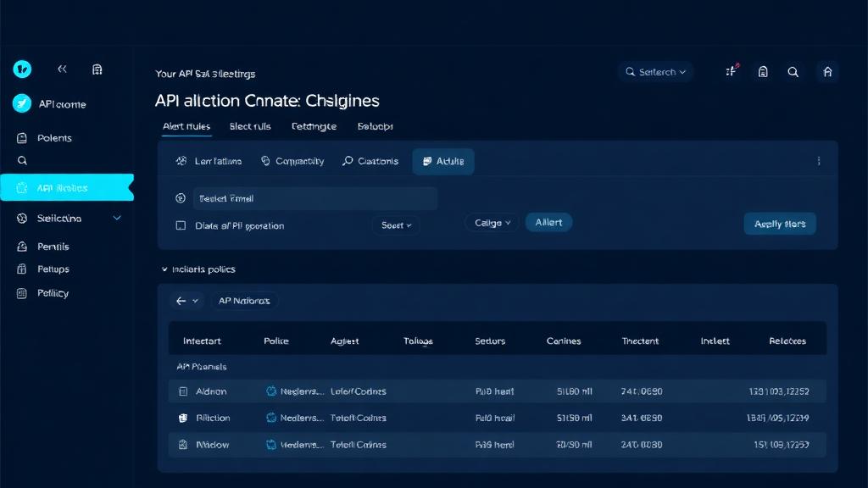The height and width of the screenshot is (488, 868).
Task: Click the magnifier search icon in the top bar
Action: (x=793, y=72)
